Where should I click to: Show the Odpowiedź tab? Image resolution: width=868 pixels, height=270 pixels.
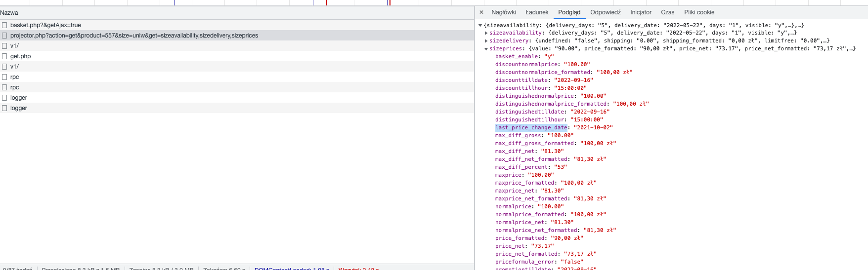[605, 12]
